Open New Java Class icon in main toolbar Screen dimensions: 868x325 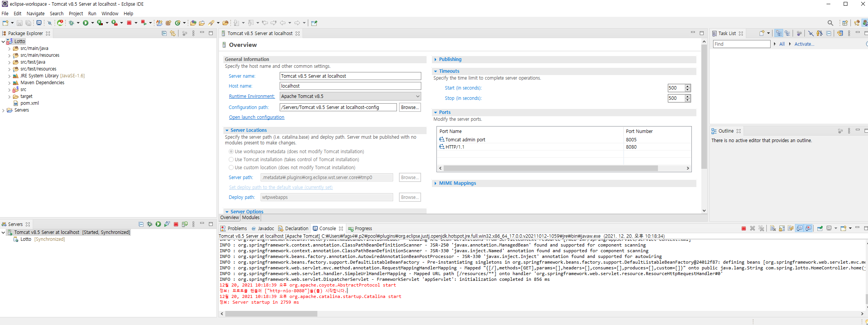pos(177,23)
